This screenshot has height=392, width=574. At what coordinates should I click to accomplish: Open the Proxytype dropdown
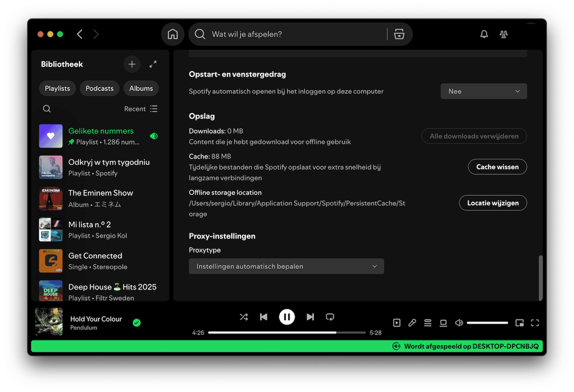(x=287, y=266)
